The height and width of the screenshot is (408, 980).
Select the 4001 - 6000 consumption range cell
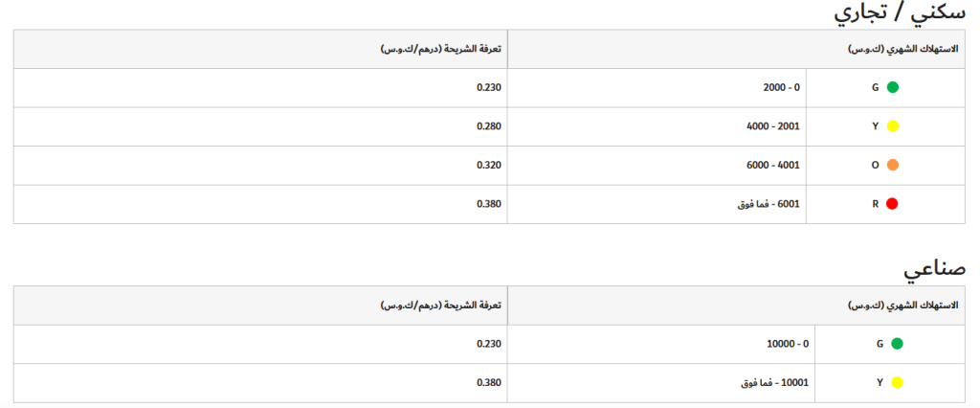772,165
